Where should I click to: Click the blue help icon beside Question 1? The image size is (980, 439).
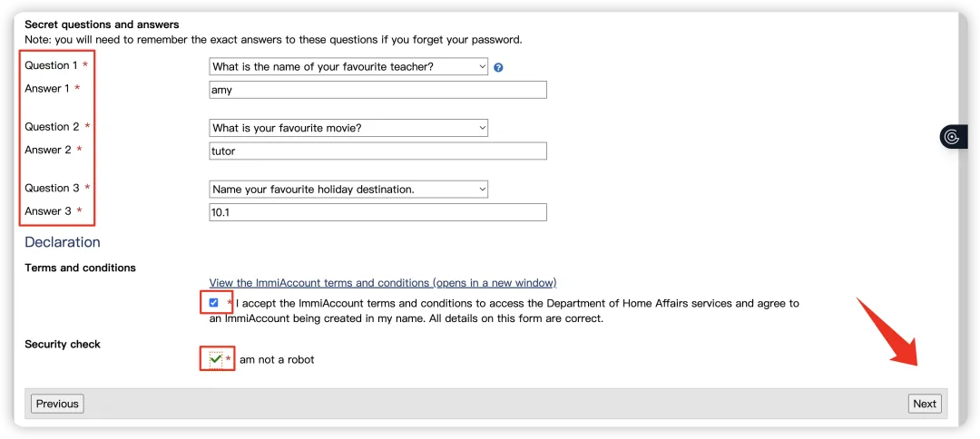pos(498,67)
